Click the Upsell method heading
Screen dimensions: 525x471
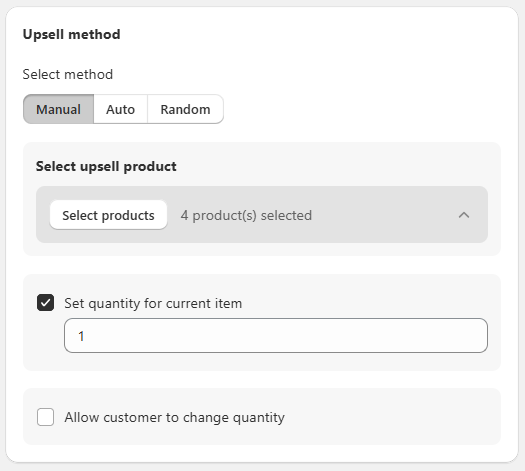[71, 34]
